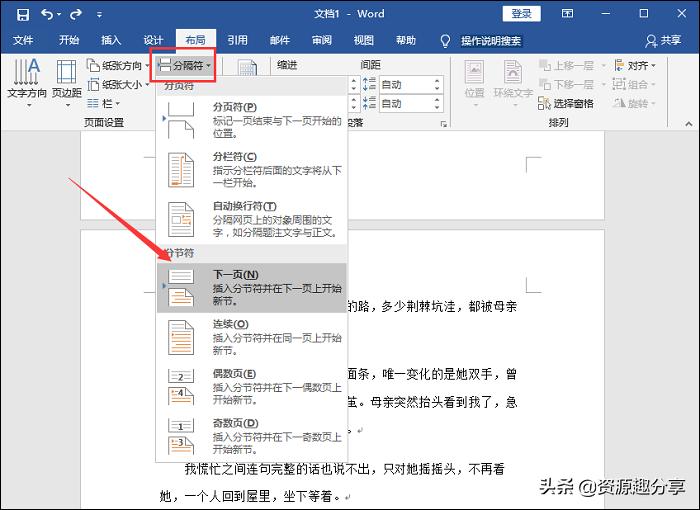Choose 自动换行符(T) text wrapping break
The width and height of the screenshot is (700, 510).
(x=251, y=219)
